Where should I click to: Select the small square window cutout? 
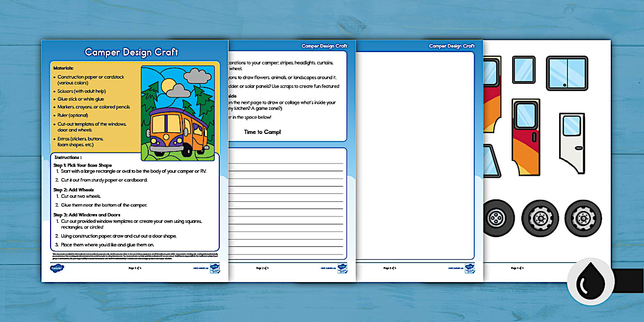[523, 70]
